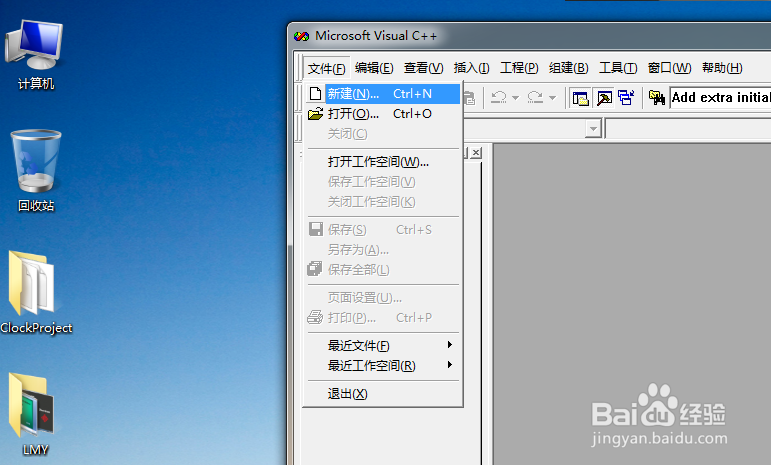771x465 pixels.
Task: Click the Find box containing 'Add extra initial'
Action: coord(720,97)
